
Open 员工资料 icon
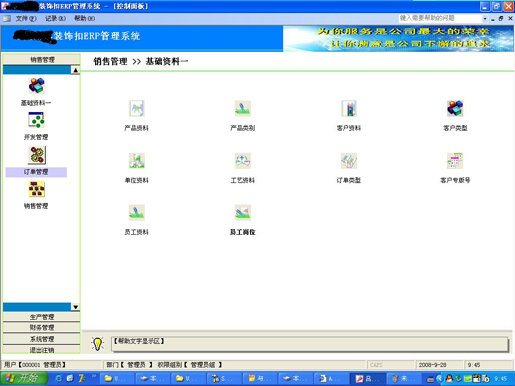137,212
